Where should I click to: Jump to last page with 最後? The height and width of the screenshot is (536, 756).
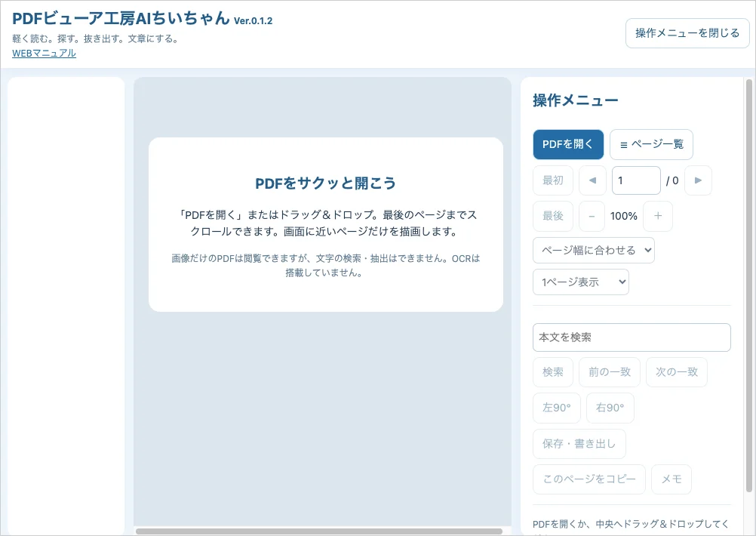(x=552, y=216)
